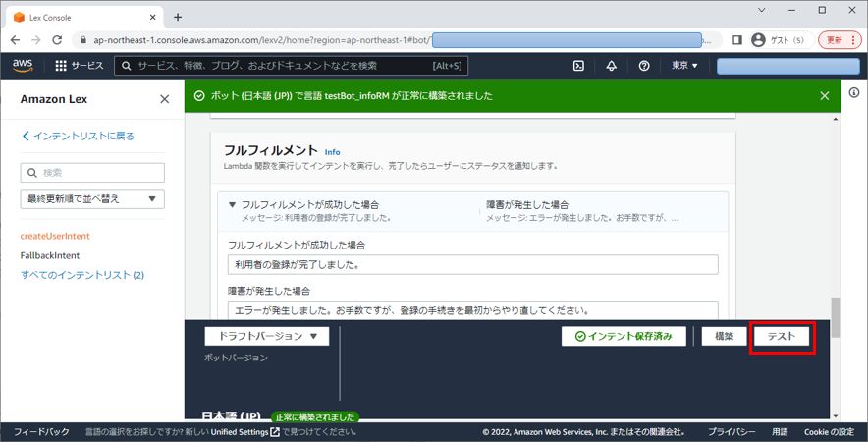Click the feedback link in footer

click(x=41, y=432)
